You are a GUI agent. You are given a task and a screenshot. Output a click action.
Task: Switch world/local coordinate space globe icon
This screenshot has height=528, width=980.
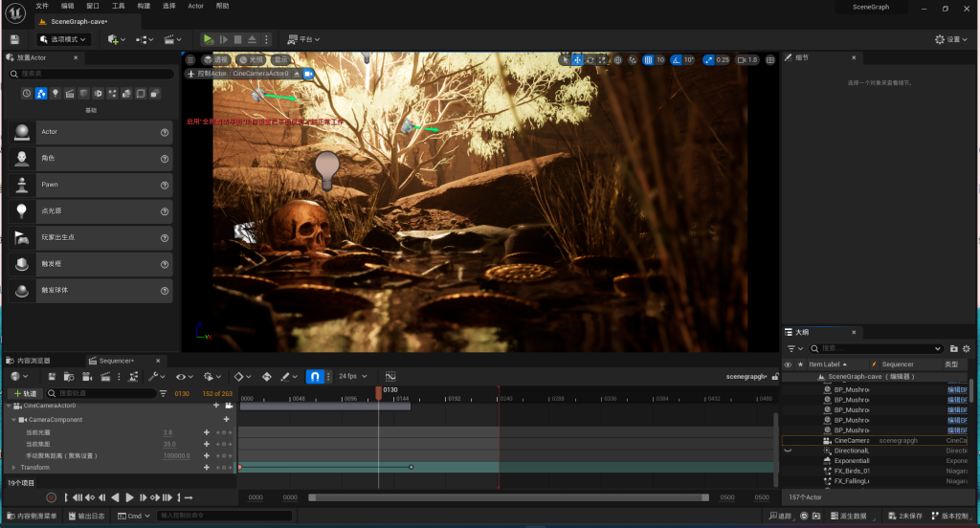click(x=618, y=60)
